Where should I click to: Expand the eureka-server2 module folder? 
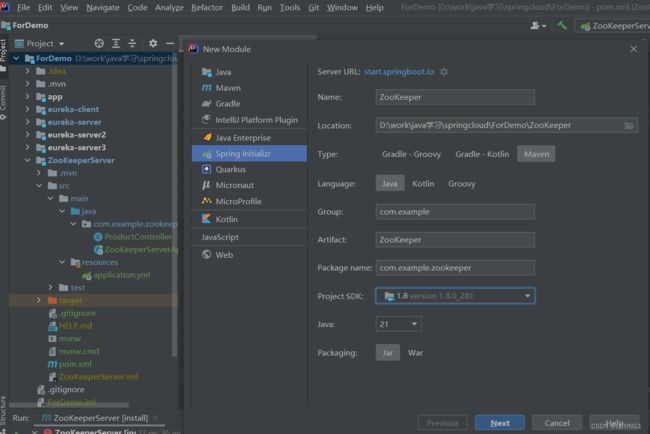click(27, 135)
